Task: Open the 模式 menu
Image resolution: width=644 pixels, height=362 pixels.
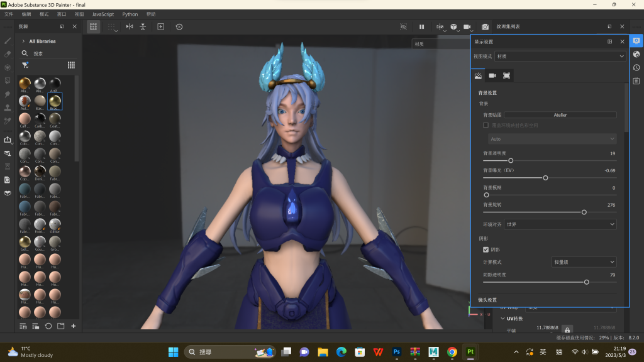Action: 44,14
